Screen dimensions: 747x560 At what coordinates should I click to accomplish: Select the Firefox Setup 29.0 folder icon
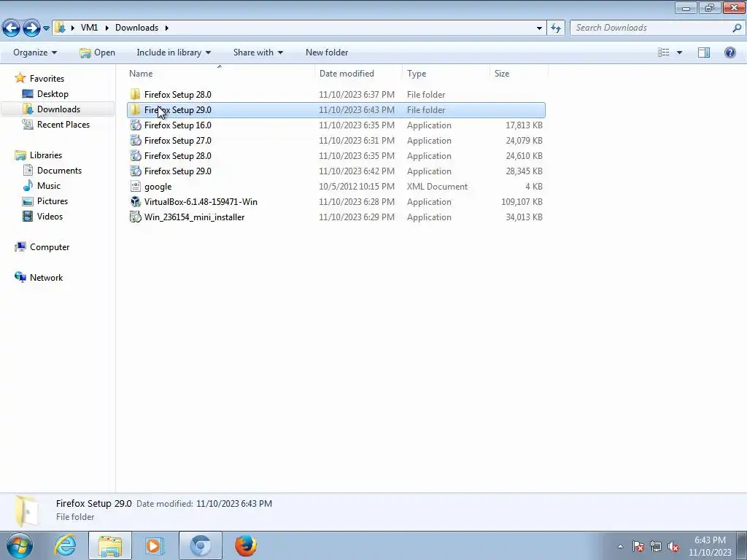pyautogui.click(x=135, y=109)
